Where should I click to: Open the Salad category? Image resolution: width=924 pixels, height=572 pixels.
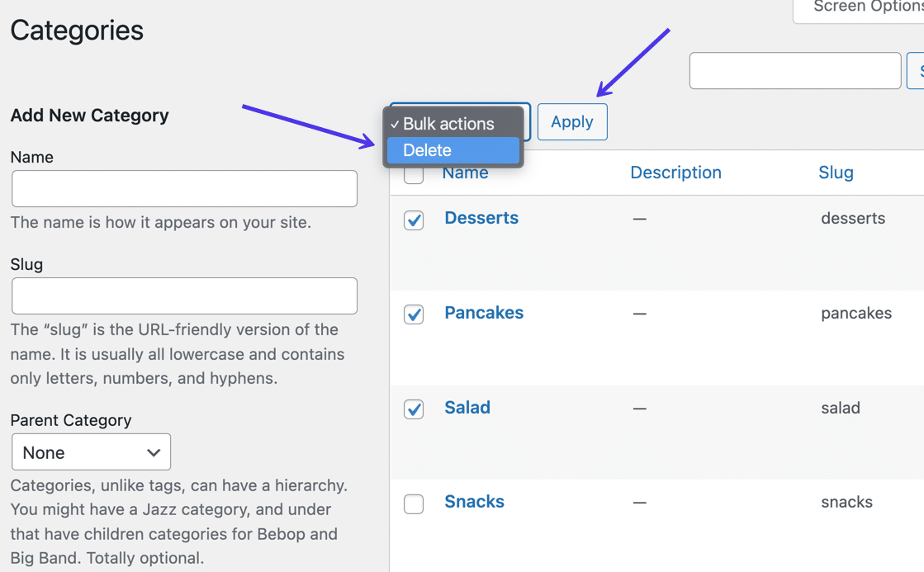467,407
